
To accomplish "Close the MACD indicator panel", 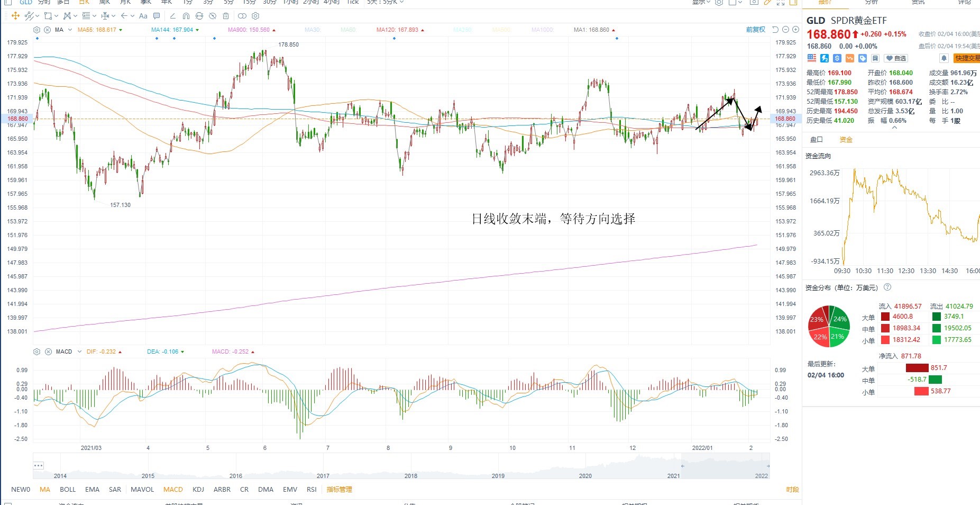I will click(48, 351).
